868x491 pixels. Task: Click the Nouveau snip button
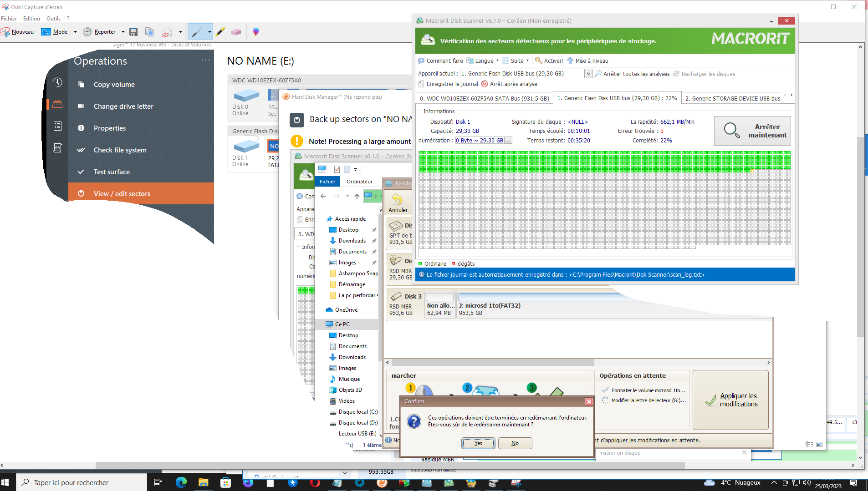17,32
